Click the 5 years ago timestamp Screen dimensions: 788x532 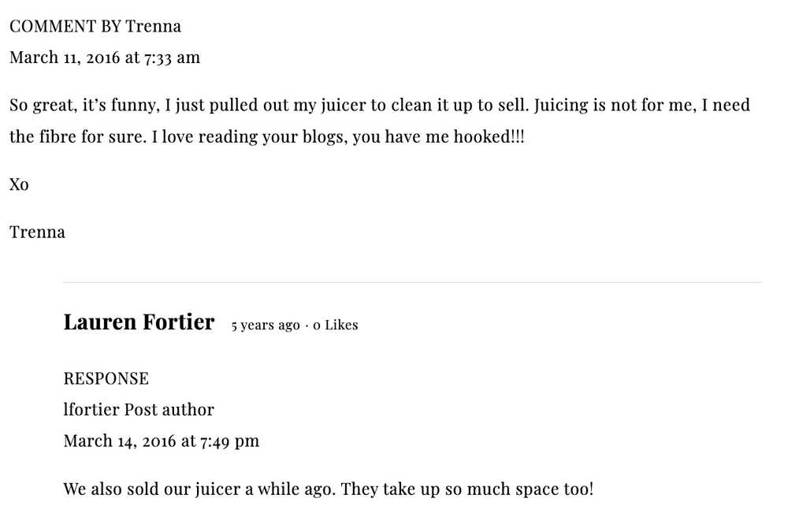coord(266,326)
